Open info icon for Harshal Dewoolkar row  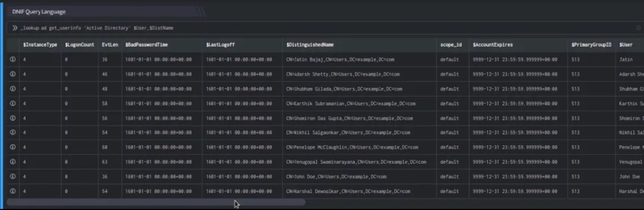click(x=13, y=191)
